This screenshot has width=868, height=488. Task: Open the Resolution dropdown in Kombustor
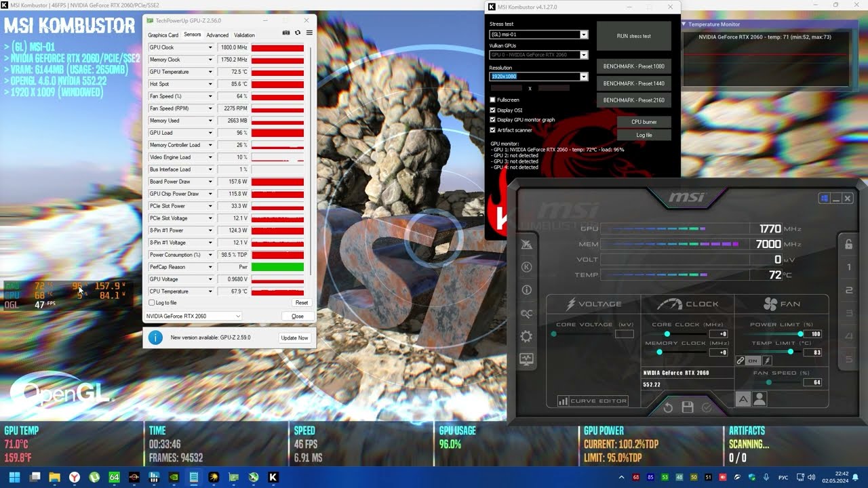(583, 77)
